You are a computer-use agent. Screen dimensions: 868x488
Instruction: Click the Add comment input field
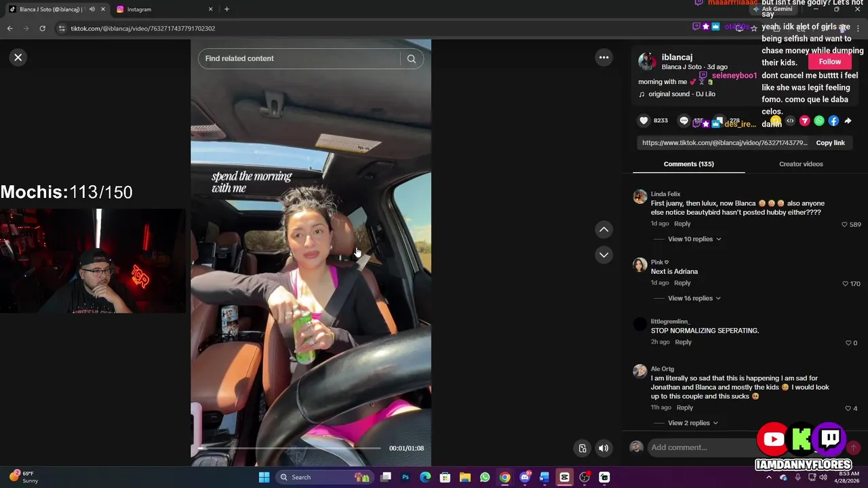click(702, 447)
